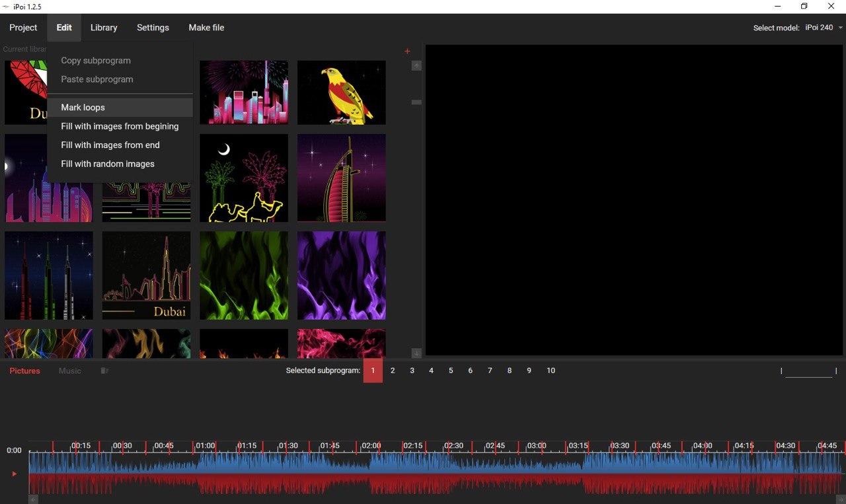Click the red plus add-image icon
Screen dimensions: 846x504
pyautogui.click(x=407, y=51)
